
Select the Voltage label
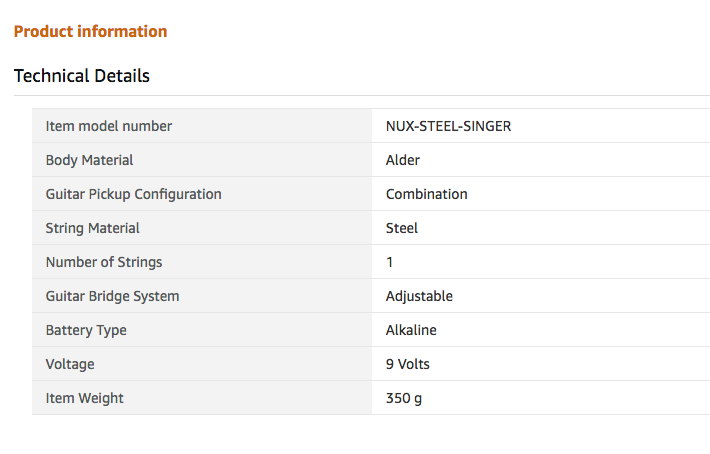(x=70, y=364)
